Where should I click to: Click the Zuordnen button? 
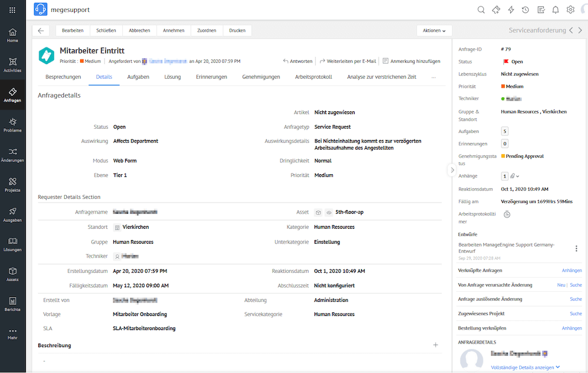click(206, 31)
